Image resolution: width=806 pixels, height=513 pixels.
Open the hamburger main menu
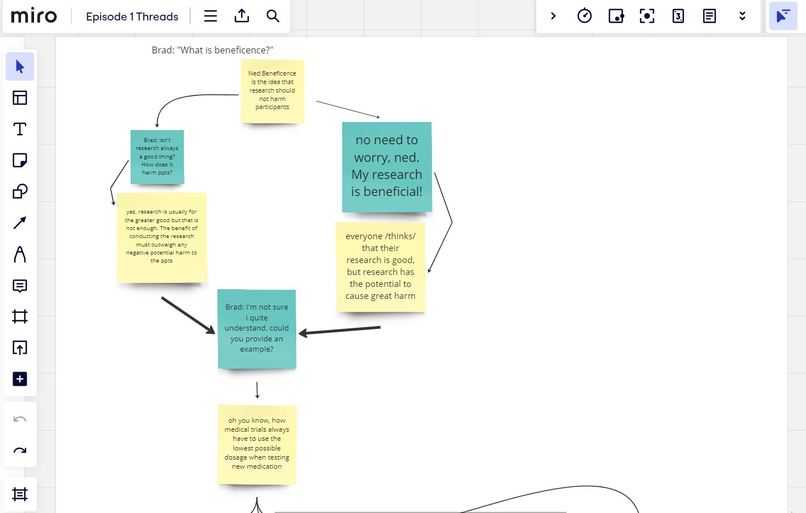(210, 16)
